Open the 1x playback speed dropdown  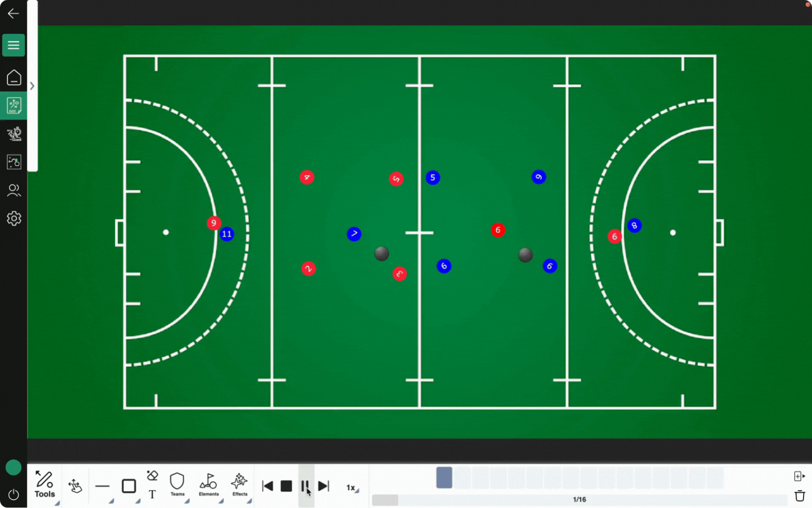click(352, 488)
